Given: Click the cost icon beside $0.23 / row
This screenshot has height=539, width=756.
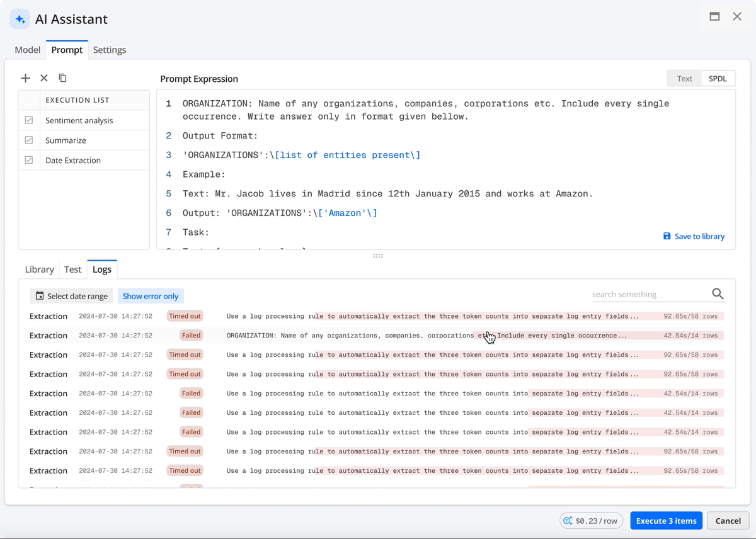Looking at the screenshot, I should pos(568,521).
